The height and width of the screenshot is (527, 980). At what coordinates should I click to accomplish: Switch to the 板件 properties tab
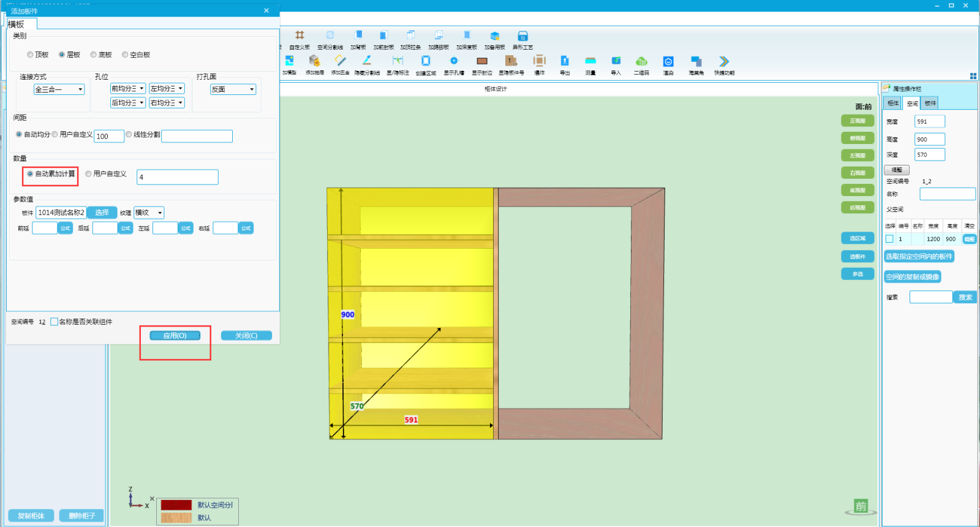930,104
